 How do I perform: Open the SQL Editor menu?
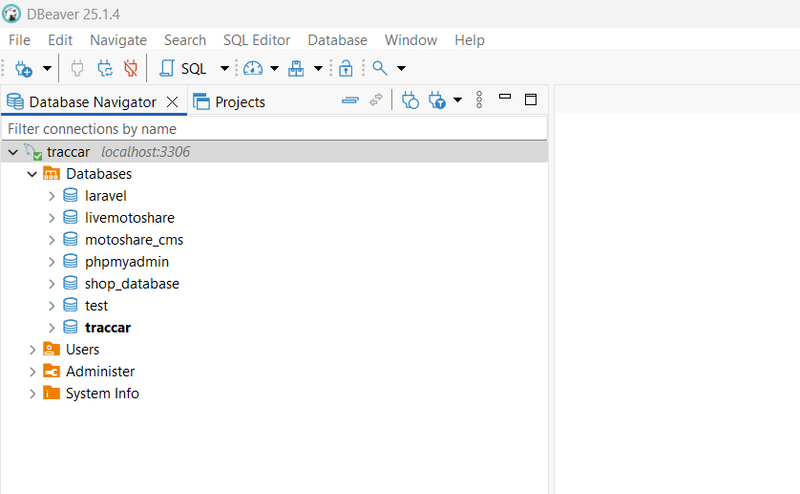(x=257, y=40)
